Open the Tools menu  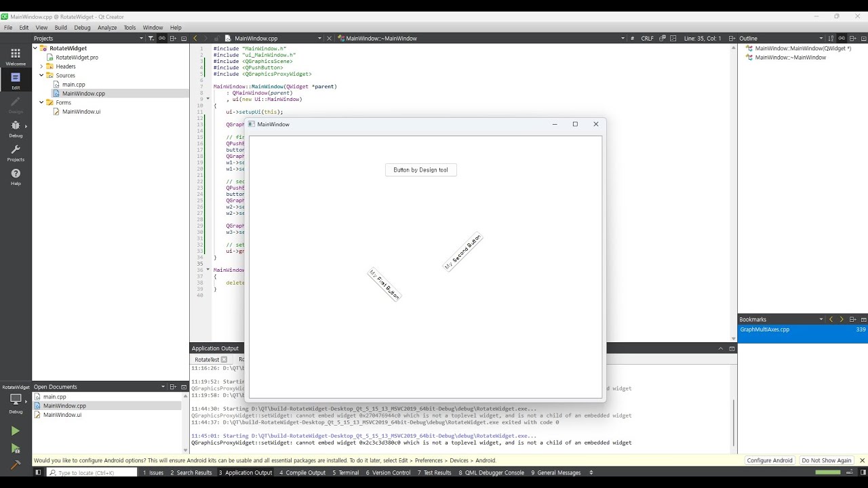click(130, 28)
